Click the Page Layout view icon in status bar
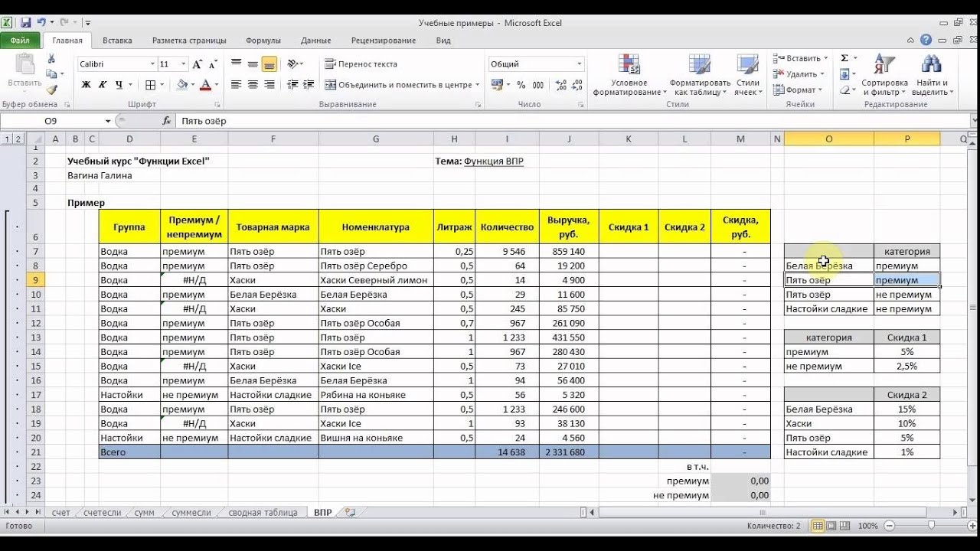 point(831,526)
